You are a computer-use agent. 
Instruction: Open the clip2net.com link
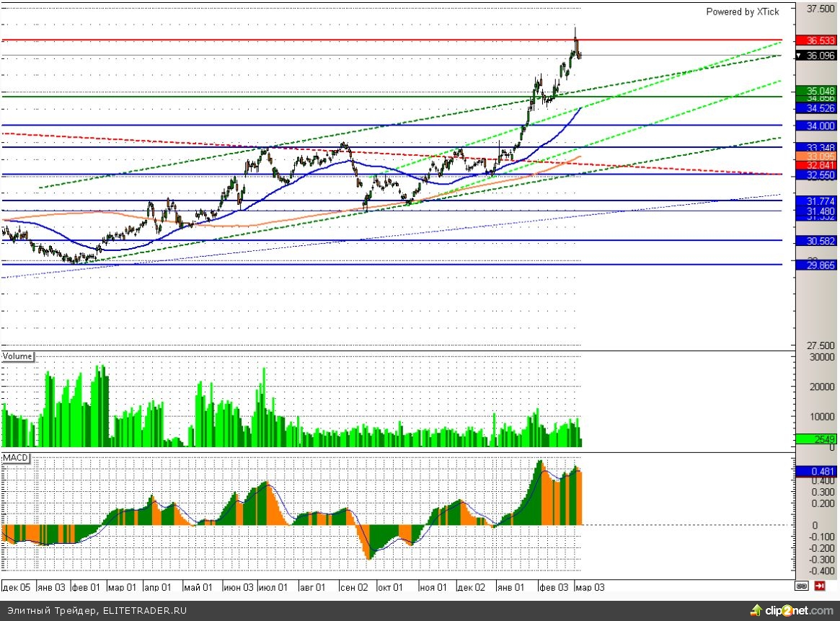tap(800, 612)
